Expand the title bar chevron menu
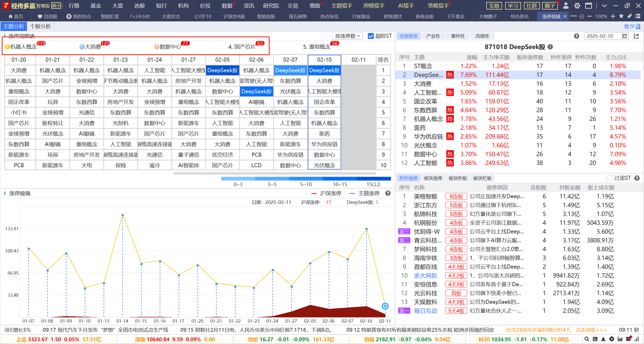This screenshot has width=644, height=344. pos(604,6)
